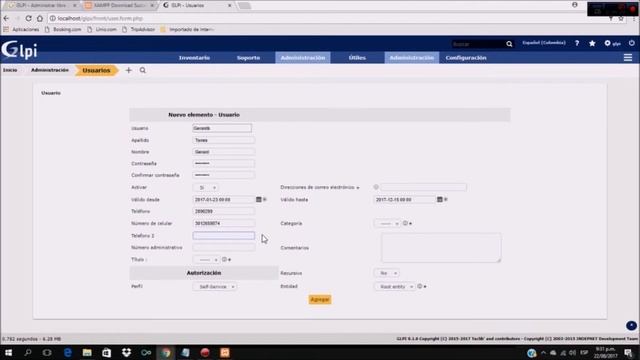
Task: Focus the Teléfono 2 field
Action: point(224,236)
